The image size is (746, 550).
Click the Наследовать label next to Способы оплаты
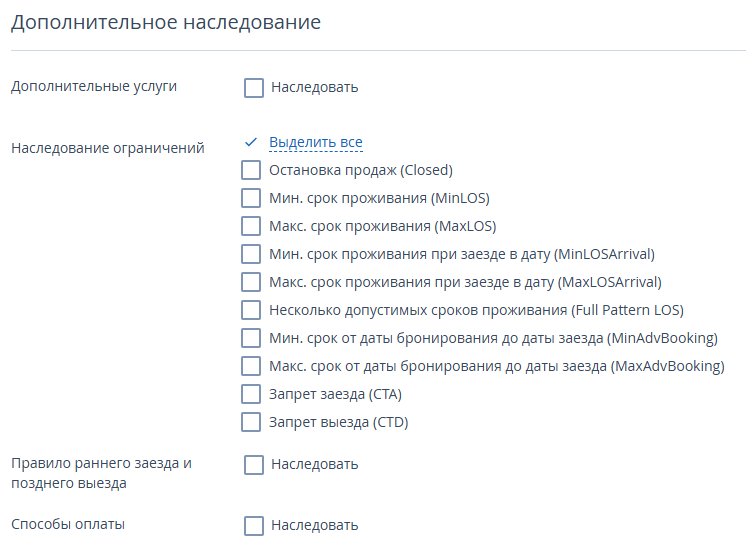314,525
